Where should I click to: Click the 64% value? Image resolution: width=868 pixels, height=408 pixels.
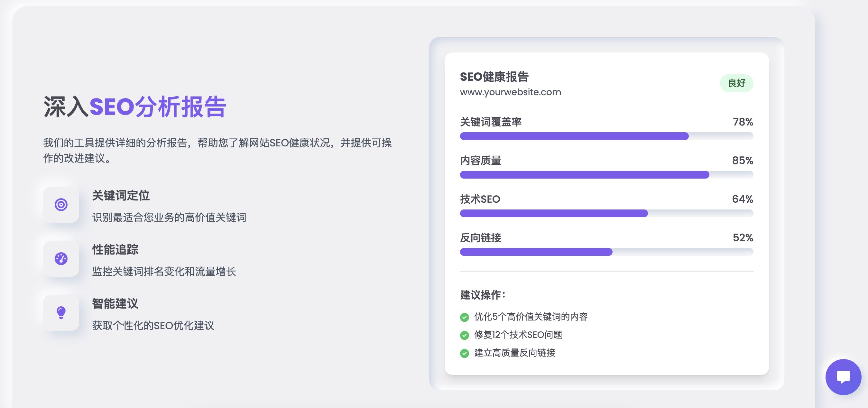pyautogui.click(x=743, y=199)
